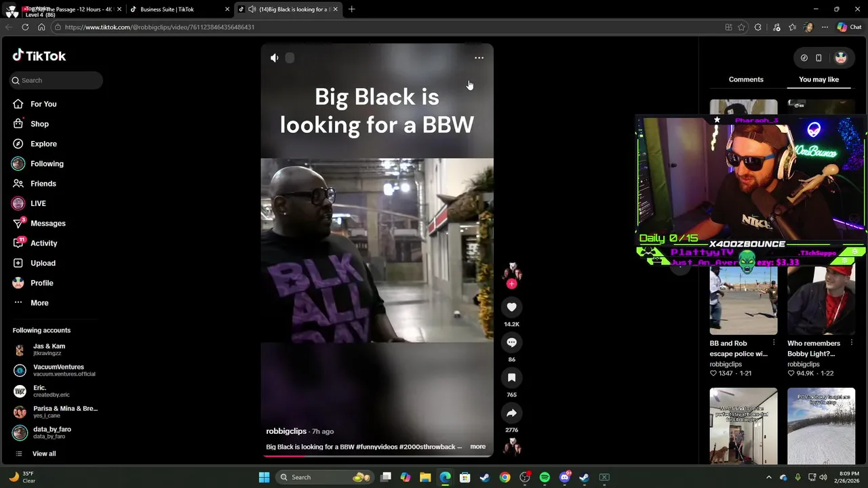Seek using the video progress bar
The width and height of the screenshot is (868, 488).
[x=377, y=455]
